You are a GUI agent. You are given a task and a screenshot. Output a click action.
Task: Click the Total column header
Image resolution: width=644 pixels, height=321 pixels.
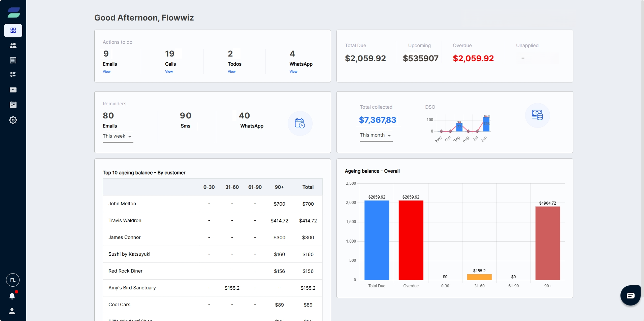pyautogui.click(x=308, y=187)
